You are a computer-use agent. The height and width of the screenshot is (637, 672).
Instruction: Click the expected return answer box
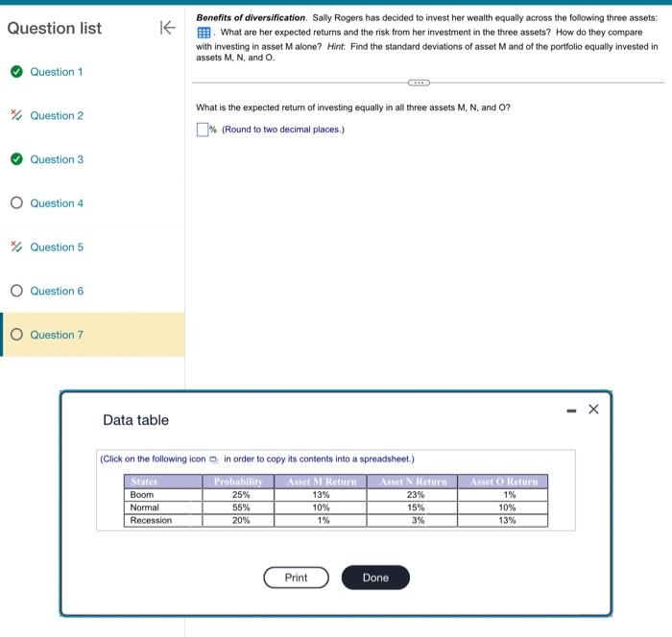pos(203,130)
